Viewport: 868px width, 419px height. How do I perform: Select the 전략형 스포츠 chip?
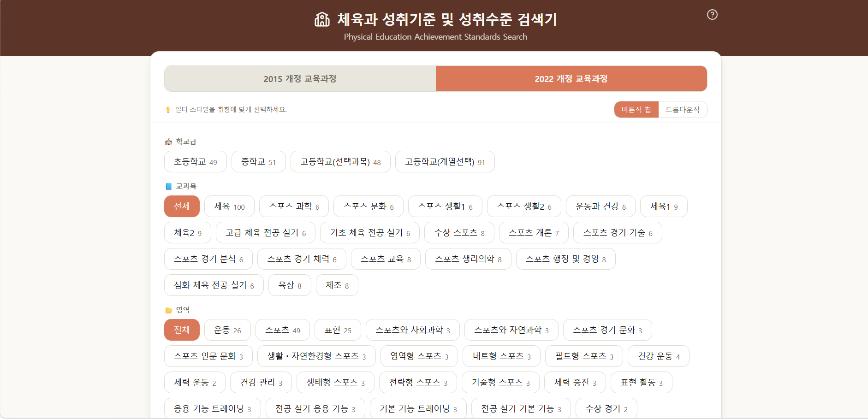coord(418,383)
